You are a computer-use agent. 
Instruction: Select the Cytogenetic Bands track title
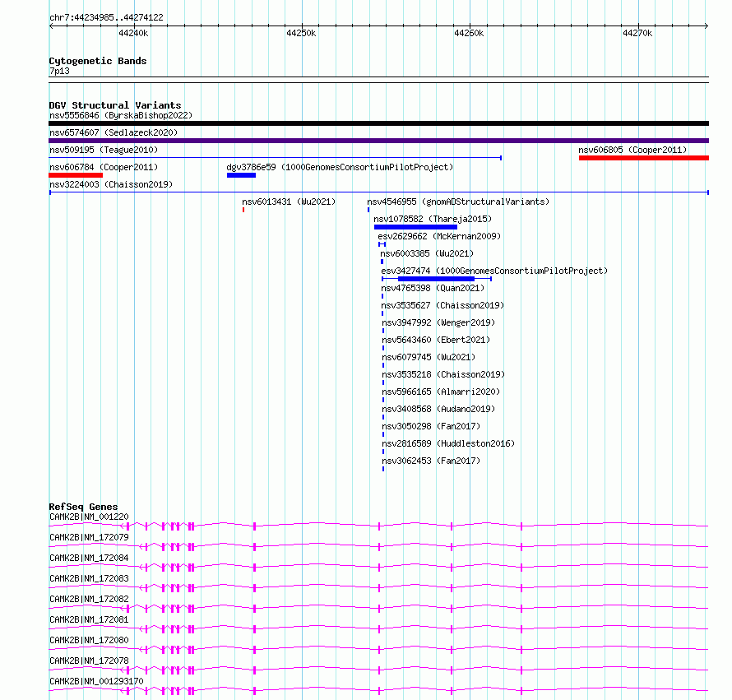98,61
